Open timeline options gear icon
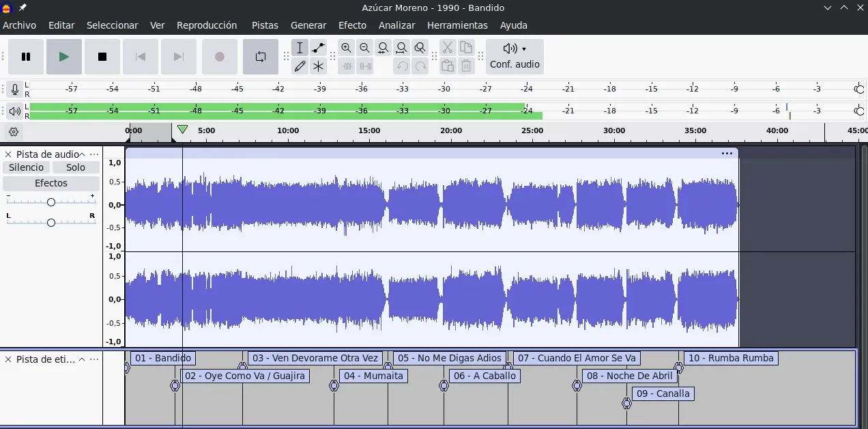The height and width of the screenshot is (429, 868). pyautogui.click(x=14, y=133)
